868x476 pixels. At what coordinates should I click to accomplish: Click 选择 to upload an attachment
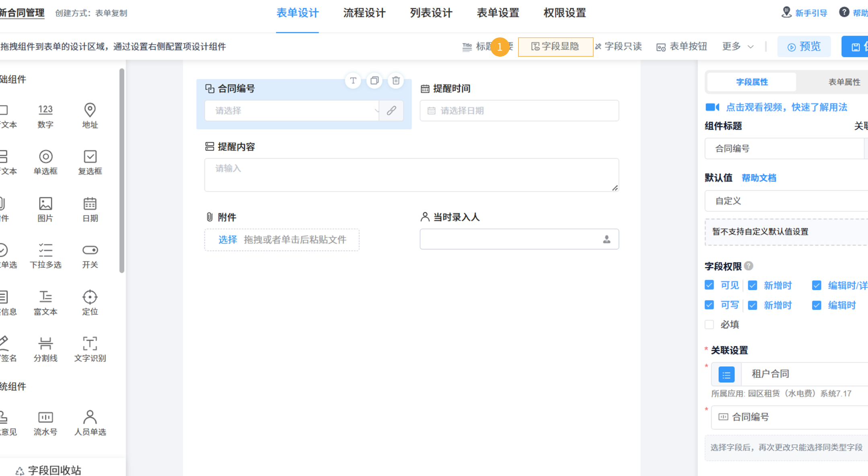click(227, 240)
